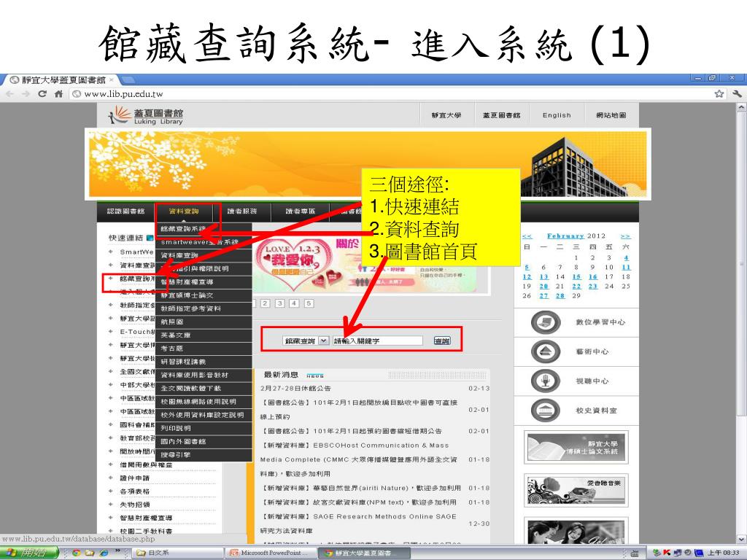
Task: Bookmark this page with the star icon
Action: pos(719,94)
